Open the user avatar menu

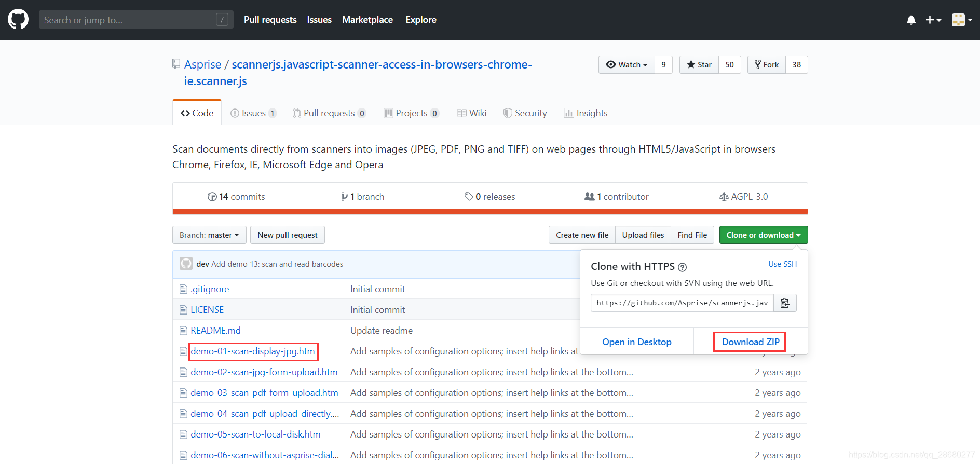(x=962, y=20)
